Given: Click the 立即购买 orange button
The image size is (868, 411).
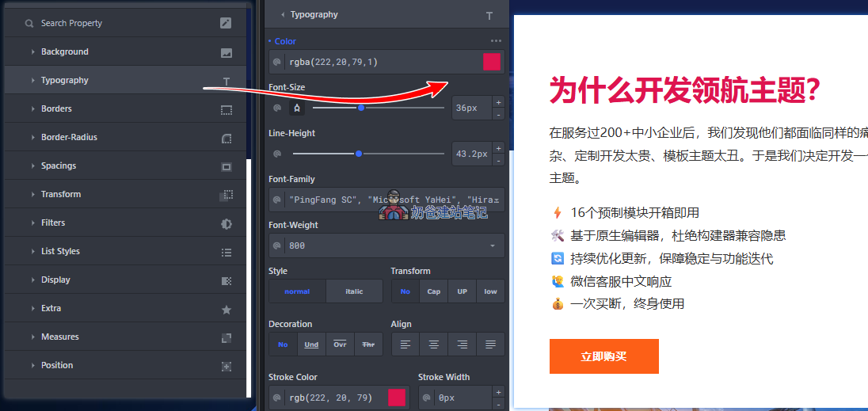Looking at the screenshot, I should 604,356.
